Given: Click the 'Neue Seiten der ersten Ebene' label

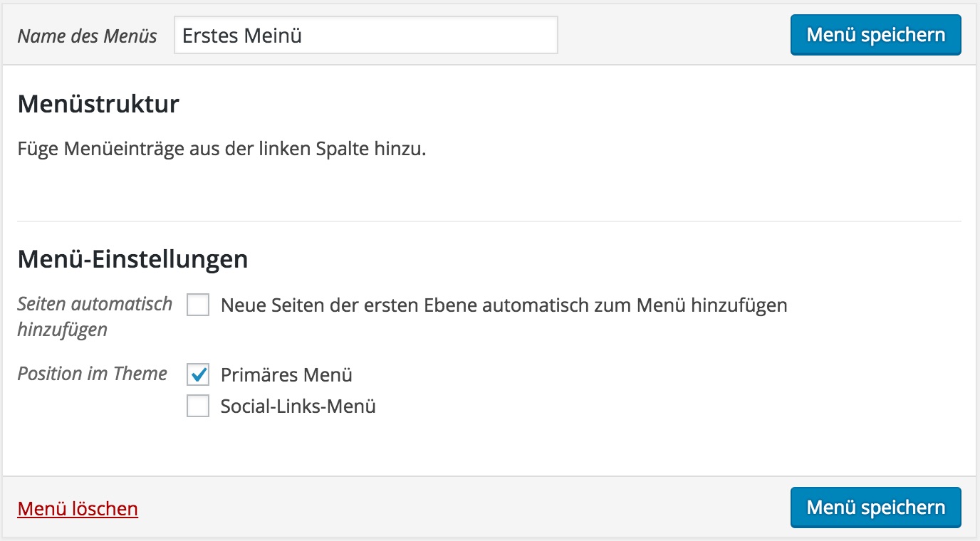Looking at the screenshot, I should pos(504,306).
